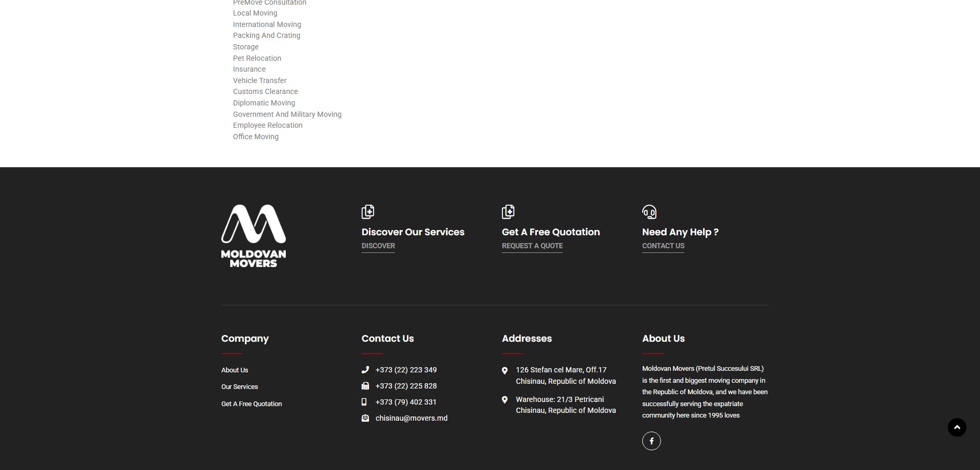Click the email icon beside chisinau@movers.md
This screenshot has height=470, width=980.
[365, 418]
